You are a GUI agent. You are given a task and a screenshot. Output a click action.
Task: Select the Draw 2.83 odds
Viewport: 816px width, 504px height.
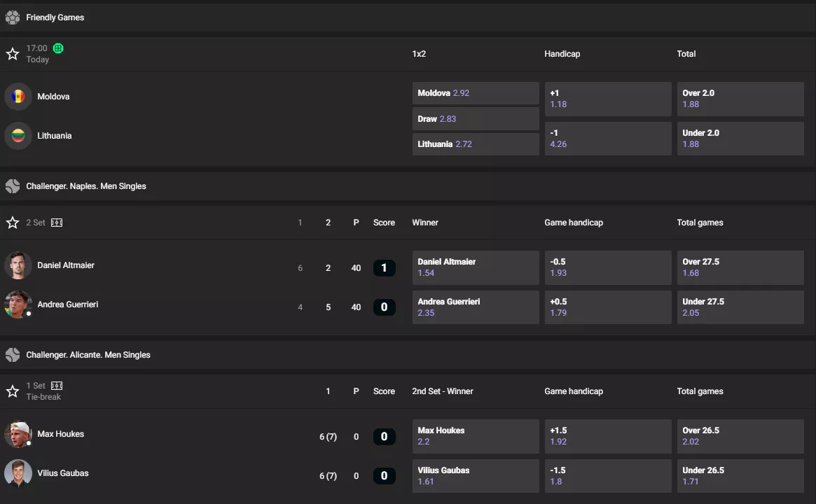click(x=476, y=119)
